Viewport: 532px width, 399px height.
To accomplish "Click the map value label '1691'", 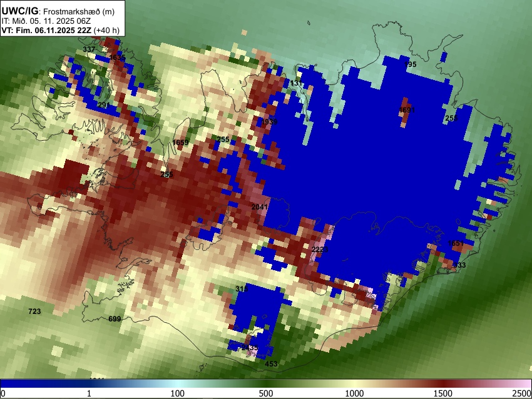I will click(407, 110).
